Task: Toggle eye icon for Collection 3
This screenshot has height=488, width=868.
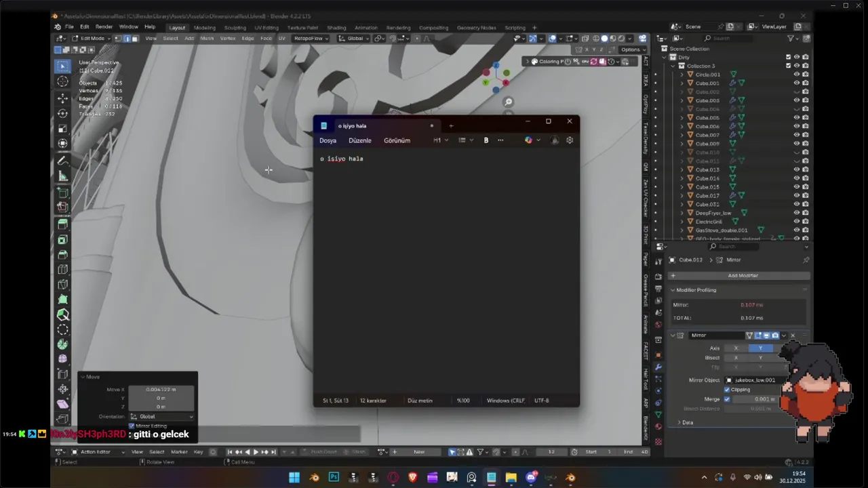Action: pyautogui.click(x=797, y=66)
